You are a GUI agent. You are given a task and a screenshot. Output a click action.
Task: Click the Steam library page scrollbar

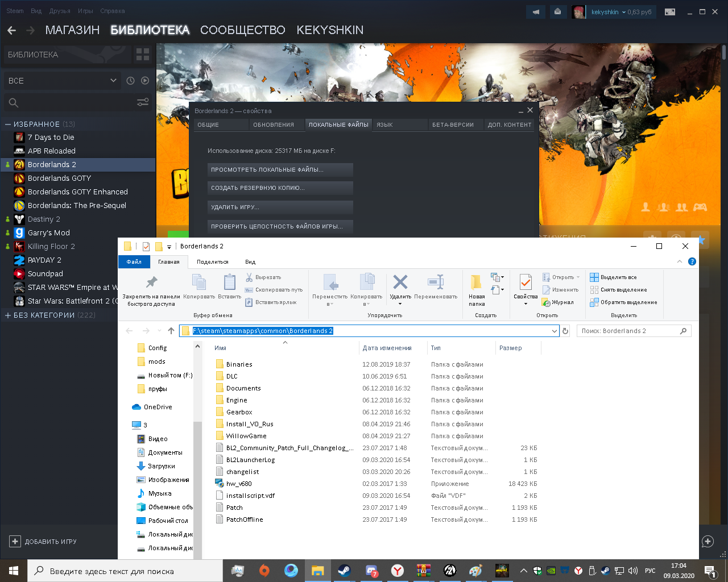pyautogui.click(x=724, y=52)
